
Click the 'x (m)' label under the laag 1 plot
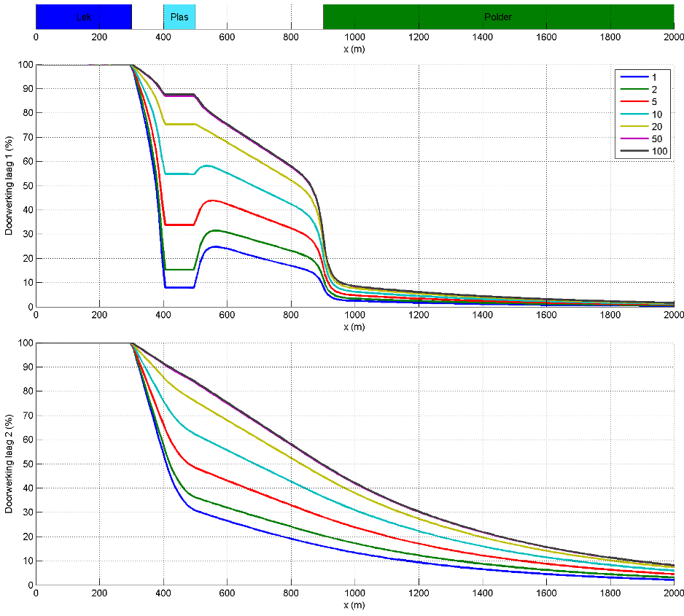pos(354,327)
